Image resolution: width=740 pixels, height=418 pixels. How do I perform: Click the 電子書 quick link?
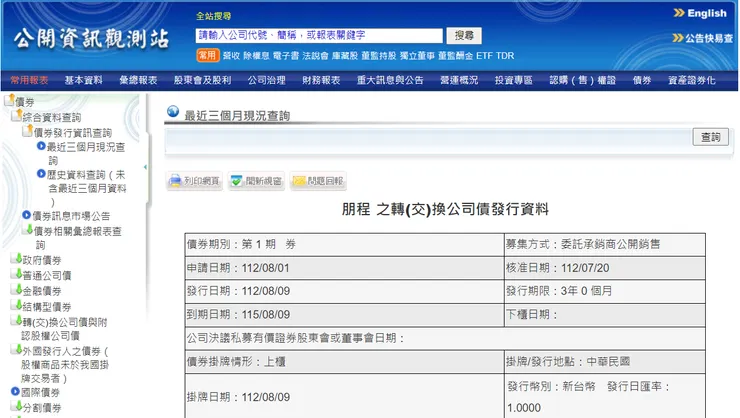pyautogui.click(x=286, y=56)
